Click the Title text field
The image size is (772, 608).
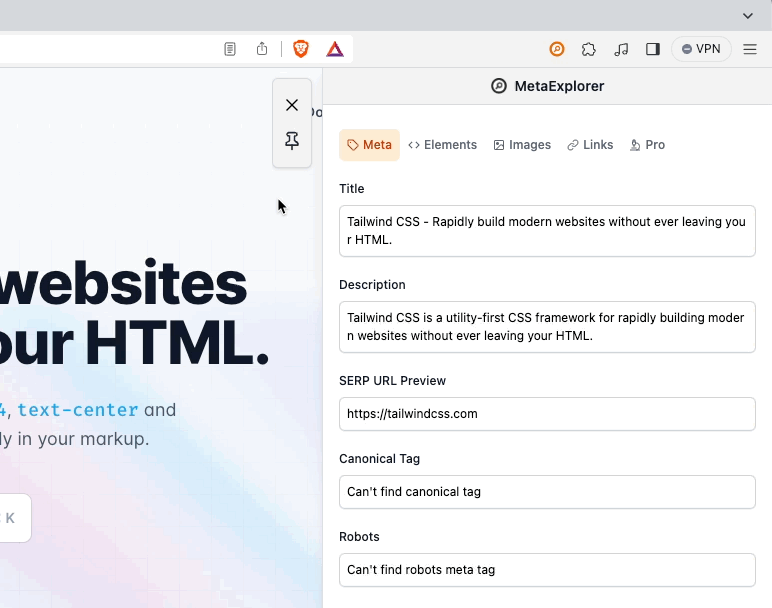tap(547, 231)
